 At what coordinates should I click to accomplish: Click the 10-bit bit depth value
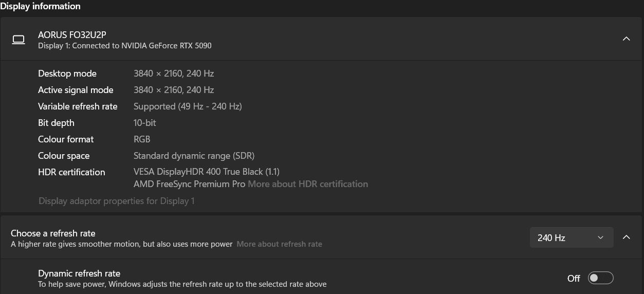click(145, 123)
